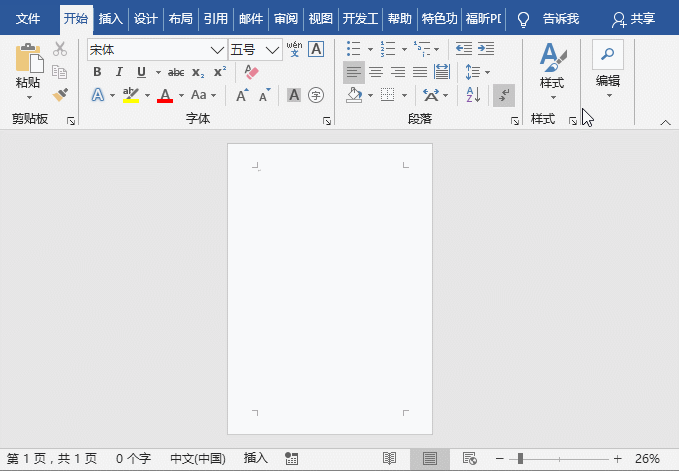This screenshot has width=679, height=471.
Task: Click the zoom slider handle
Action: click(520, 458)
